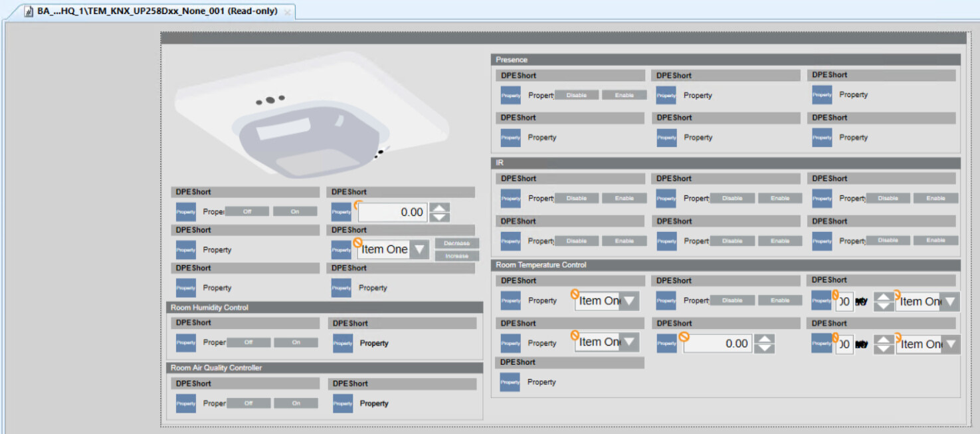Viewport: 980px width, 434px height.
Task: Open Item One dropdown beside Decrease button
Action: pos(419,250)
